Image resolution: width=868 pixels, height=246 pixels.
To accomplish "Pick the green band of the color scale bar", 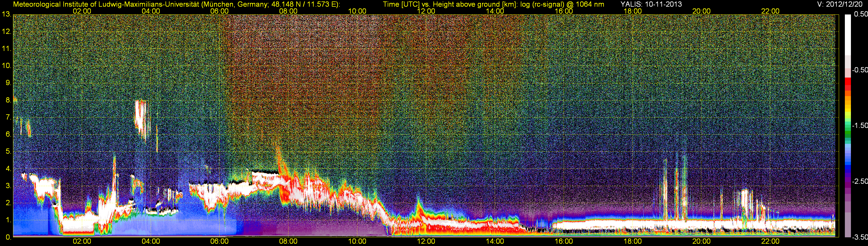I will (847, 135).
